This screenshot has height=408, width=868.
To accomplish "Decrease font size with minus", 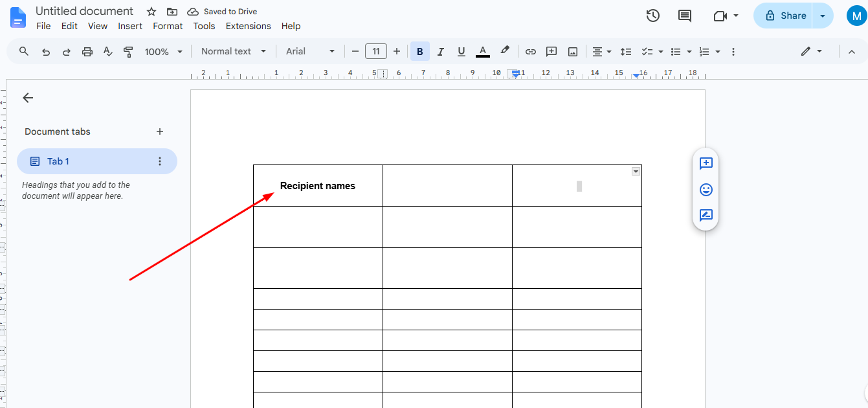I will [x=355, y=52].
